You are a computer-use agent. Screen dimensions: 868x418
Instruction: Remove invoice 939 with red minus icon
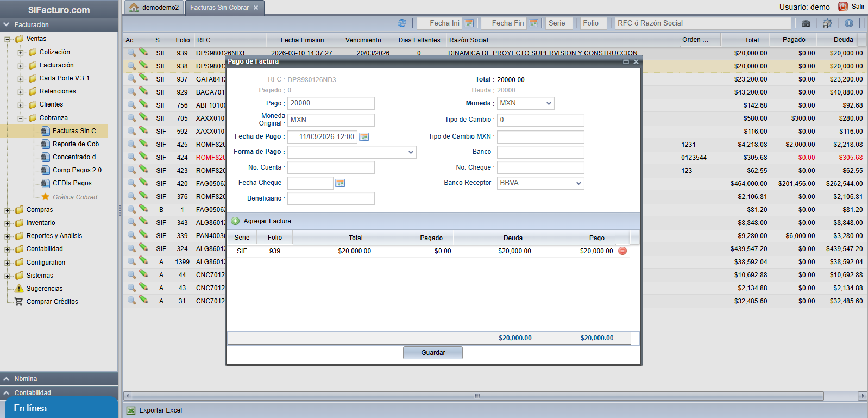(x=622, y=251)
